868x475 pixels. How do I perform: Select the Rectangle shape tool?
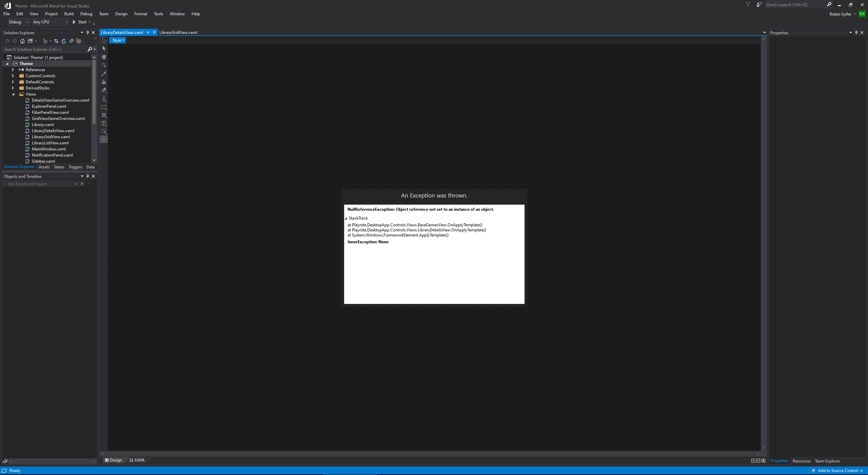click(x=104, y=107)
